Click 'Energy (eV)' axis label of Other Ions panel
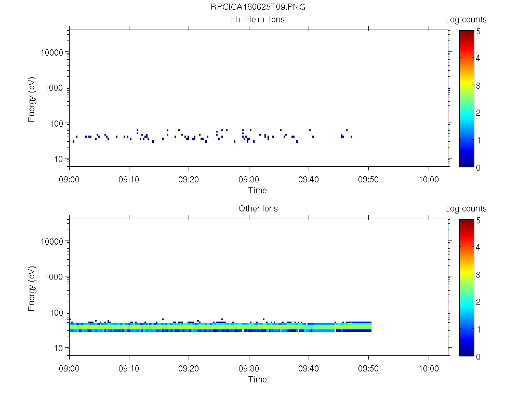The width and height of the screenshot is (532, 399). [x=32, y=288]
